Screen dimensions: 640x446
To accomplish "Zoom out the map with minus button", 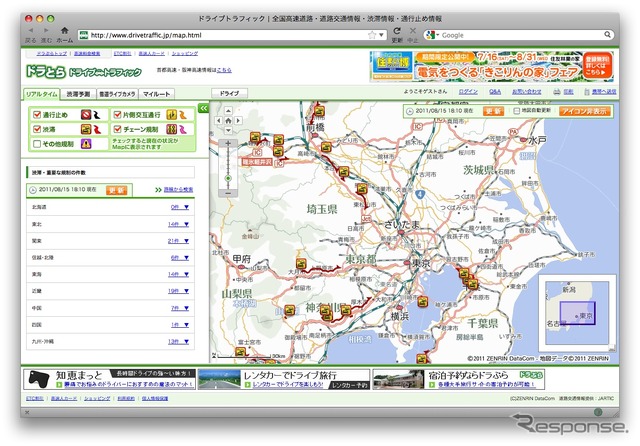I will point(228,193).
